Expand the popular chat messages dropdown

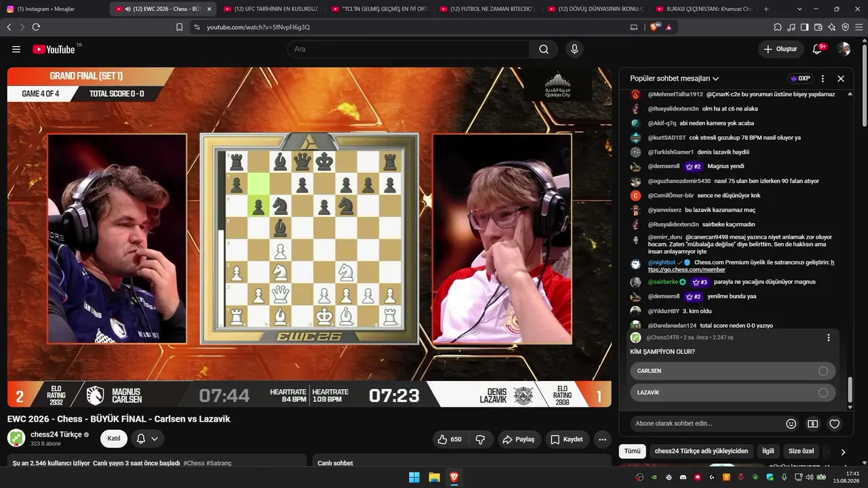click(674, 79)
